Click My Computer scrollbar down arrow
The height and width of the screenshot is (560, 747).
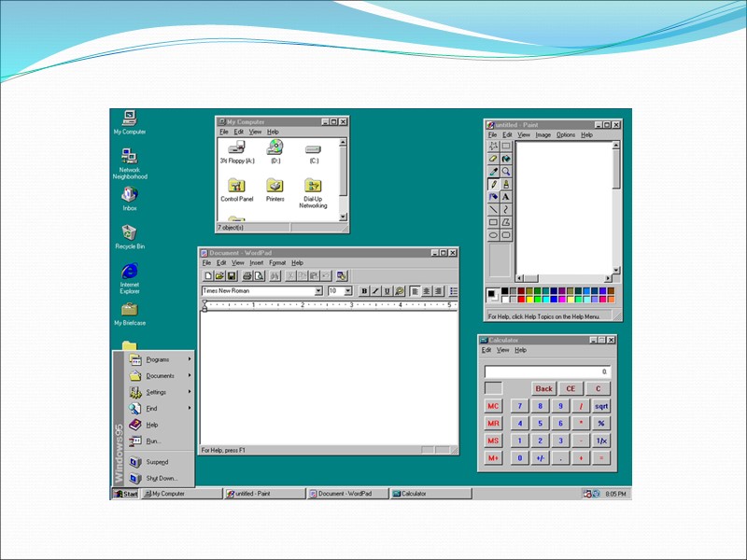pos(343,217)
